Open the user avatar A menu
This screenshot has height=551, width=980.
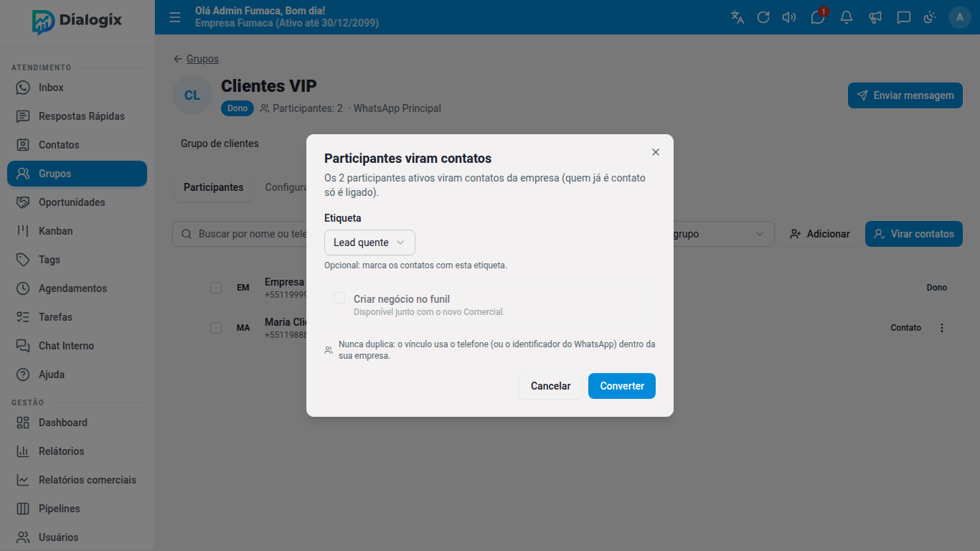point(960,17)
